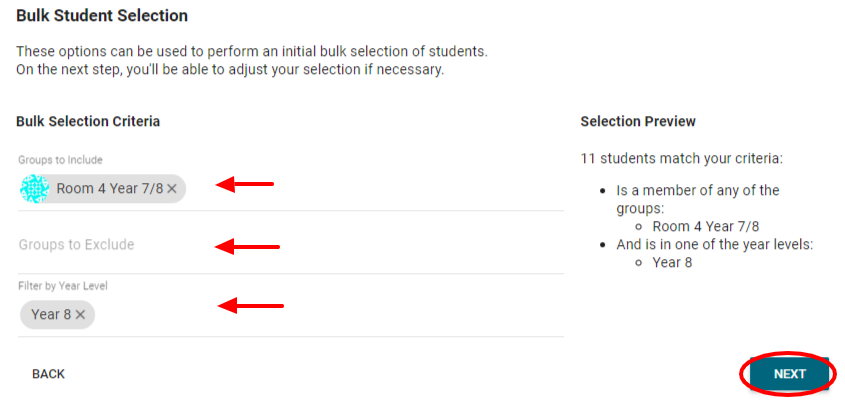Screen dimensions: 845x404
Task: Select the Year 8 chip label
Action: [51, 314]
